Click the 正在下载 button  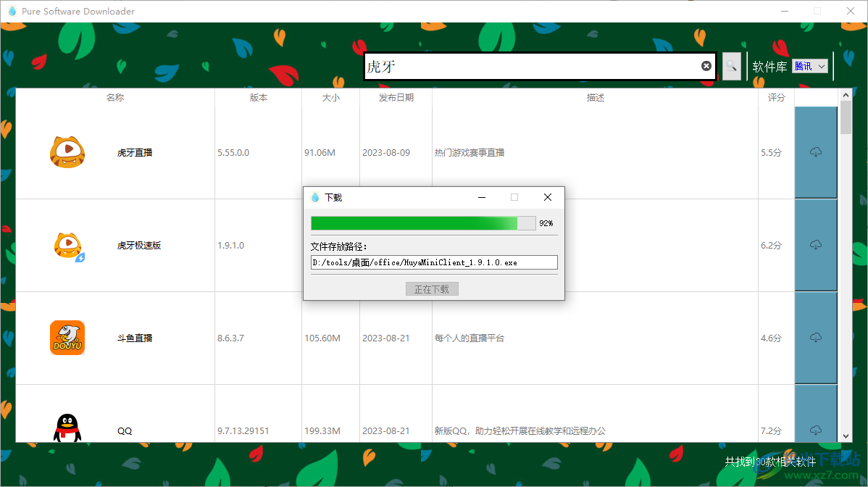pos(432,289)
